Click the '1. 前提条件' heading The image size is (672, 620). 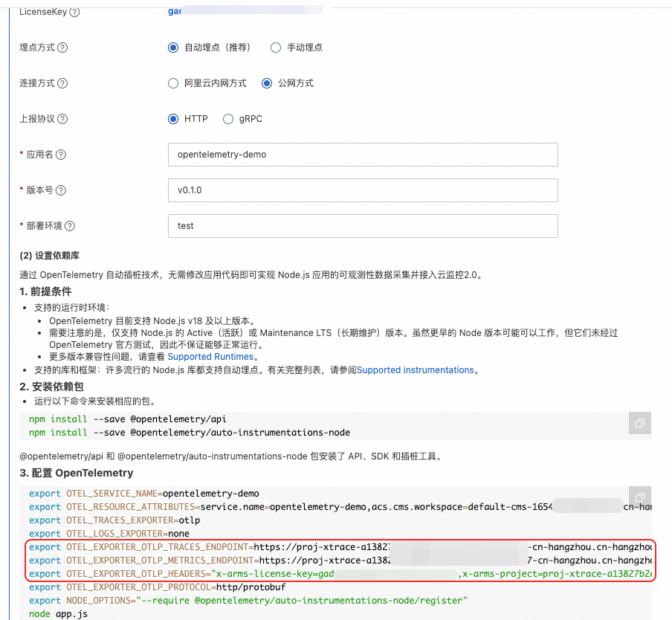pos(45,292)
